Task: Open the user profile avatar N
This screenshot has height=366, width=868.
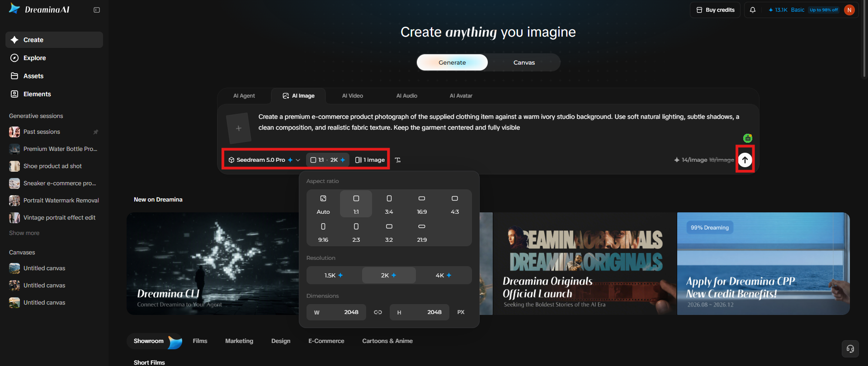Action: 849,10
